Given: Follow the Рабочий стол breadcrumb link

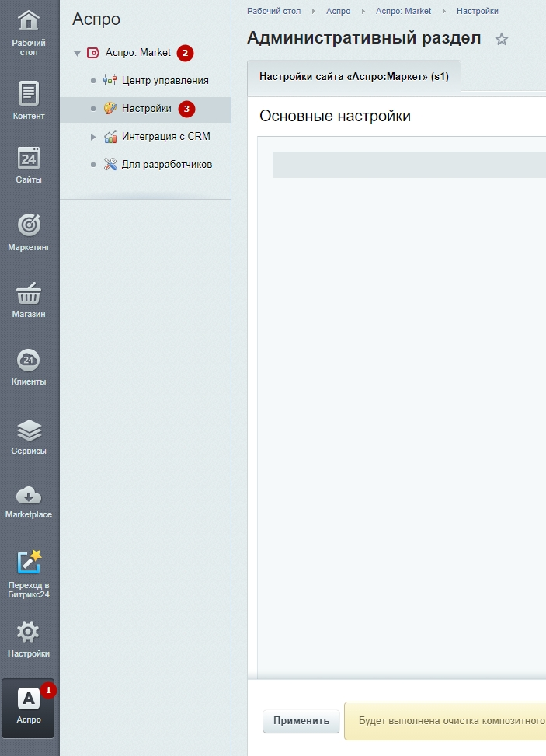Looking at the screenshot, I should pos(273,11).
